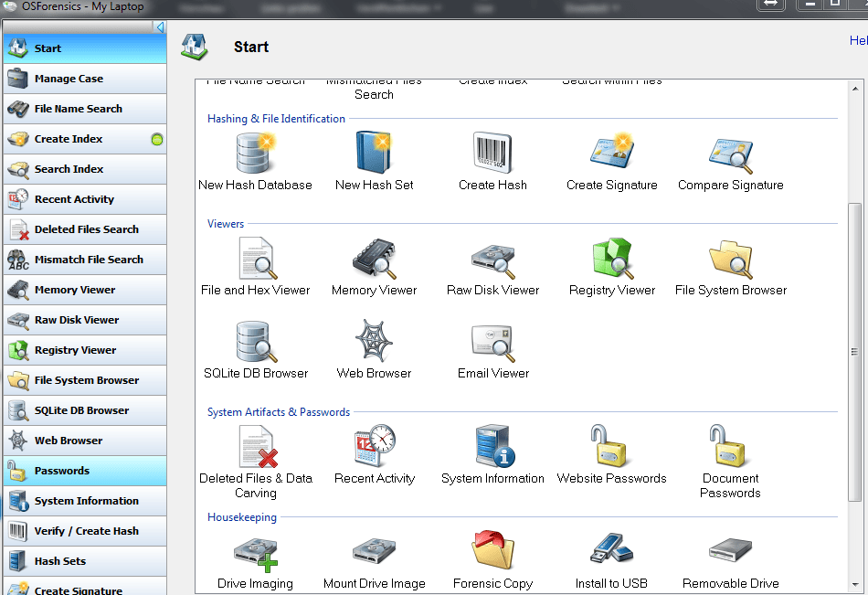This screenshot has height=595, width=868.
Task: Select Create Index in sidebar
Action: coord(85,139)
